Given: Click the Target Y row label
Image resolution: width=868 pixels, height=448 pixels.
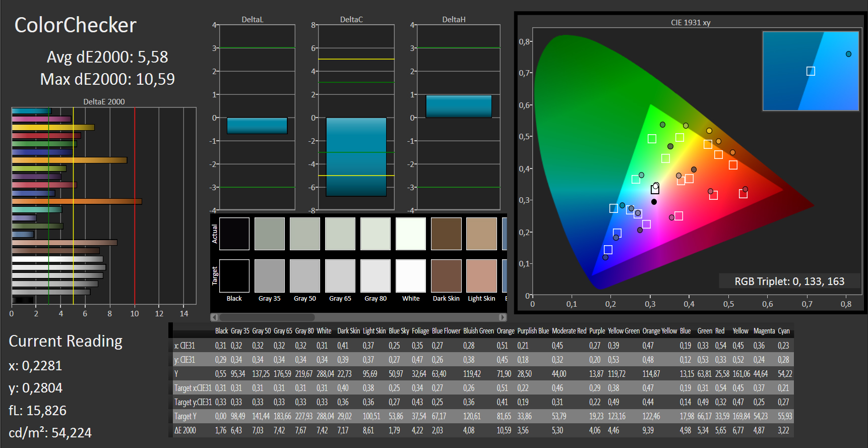Looking at the screenshot, I should [185, 416].
